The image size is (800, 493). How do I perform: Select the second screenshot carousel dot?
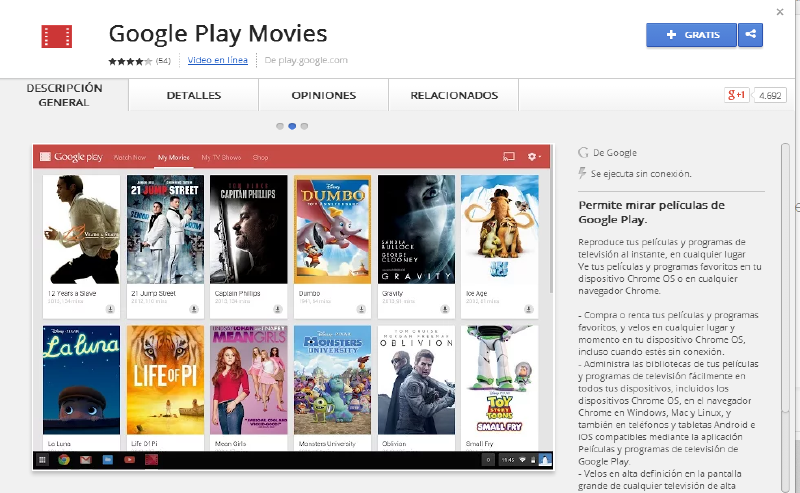click(292, 126)
